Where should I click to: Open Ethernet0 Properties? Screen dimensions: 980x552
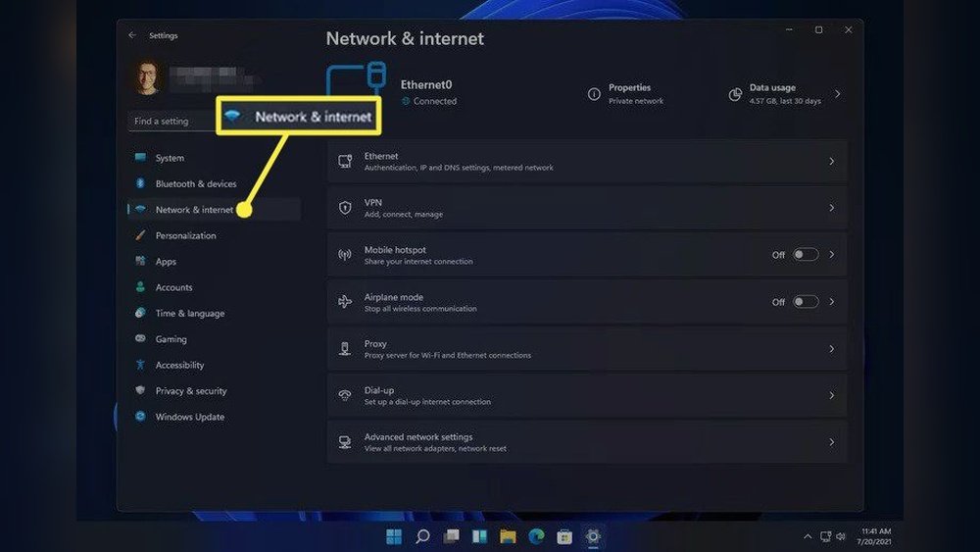tap(625, 94)
